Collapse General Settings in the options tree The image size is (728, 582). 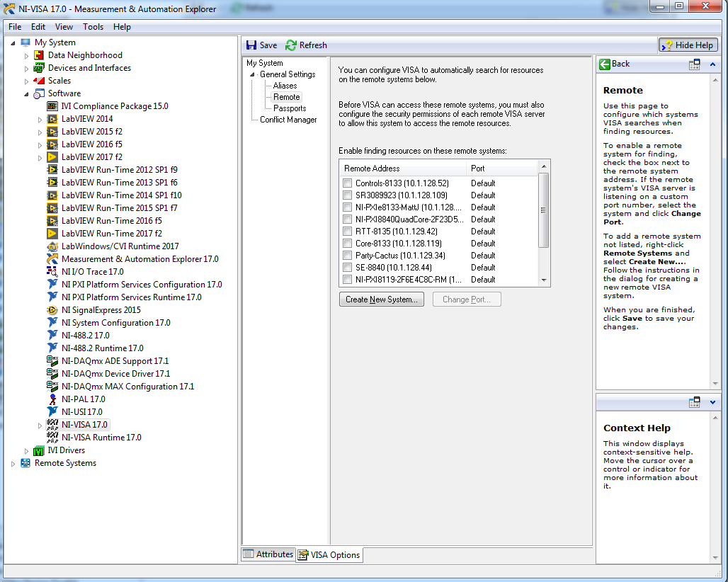tap(253, 75)
